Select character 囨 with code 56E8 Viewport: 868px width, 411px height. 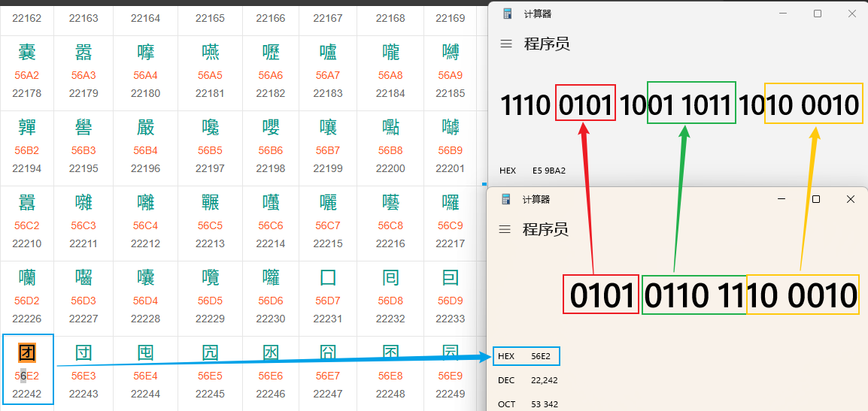[391, 352]
